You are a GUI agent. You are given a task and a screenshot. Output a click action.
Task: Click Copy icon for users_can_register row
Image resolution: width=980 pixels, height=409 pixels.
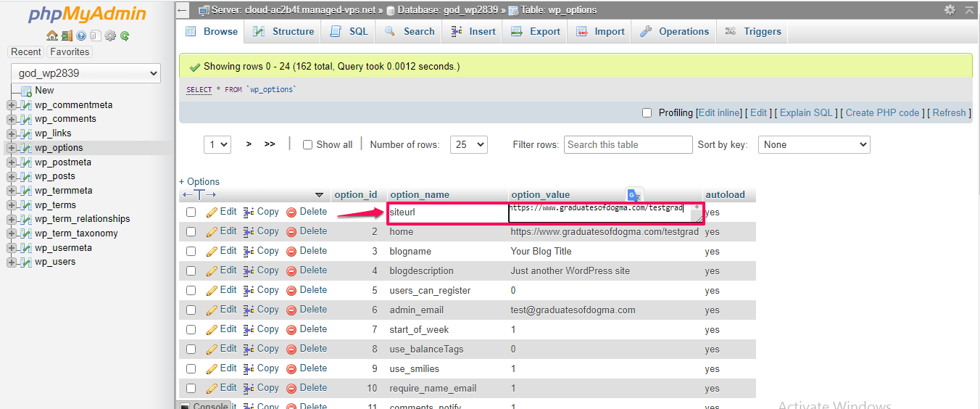click(x=249, y=290)
